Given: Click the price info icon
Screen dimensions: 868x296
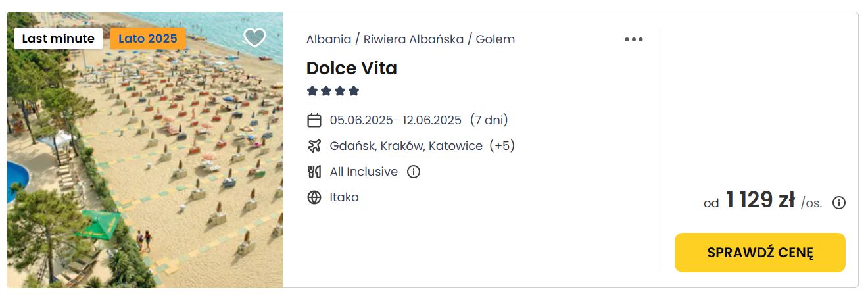Looking at the screenshot, I should coord(839,203).
